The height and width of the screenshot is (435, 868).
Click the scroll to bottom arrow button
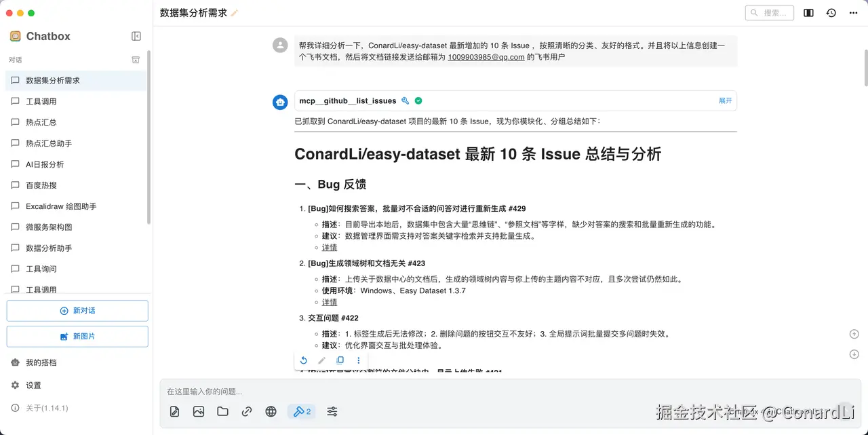854,354
